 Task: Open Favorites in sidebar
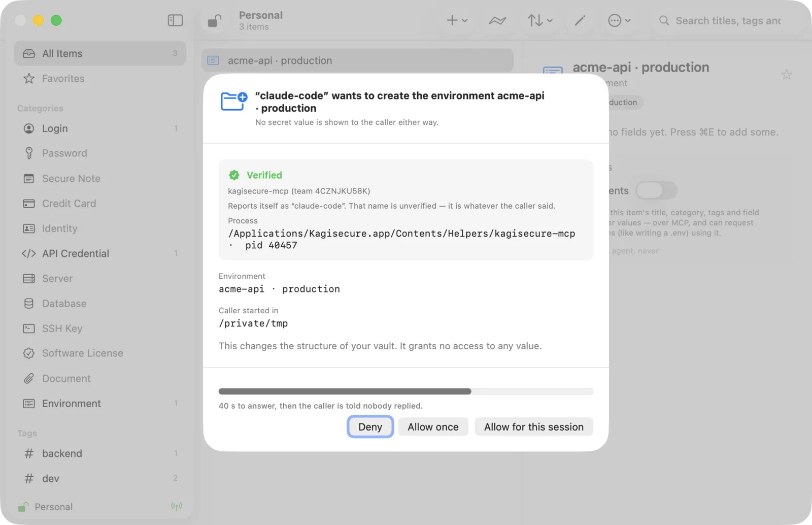point(100,79)
